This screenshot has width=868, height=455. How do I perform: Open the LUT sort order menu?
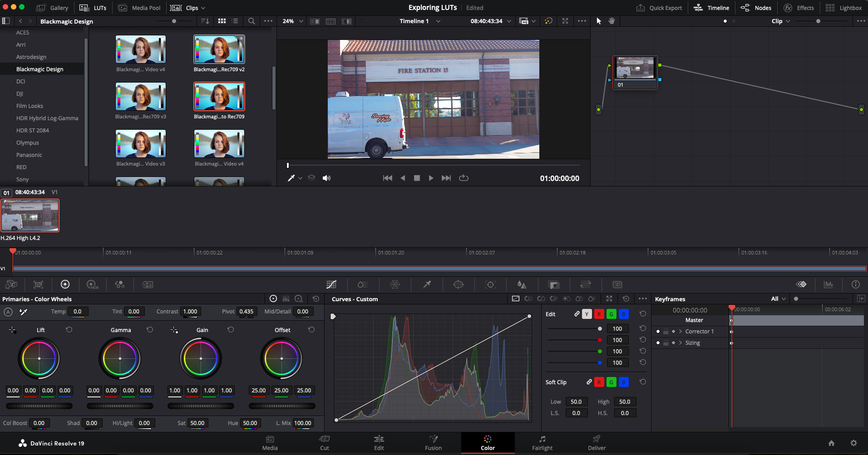205,21
